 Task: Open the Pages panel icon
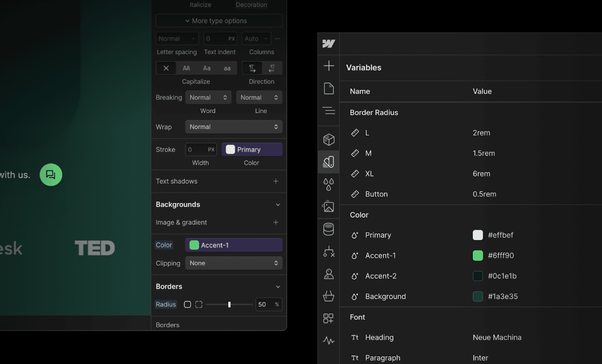click(329, 88)
